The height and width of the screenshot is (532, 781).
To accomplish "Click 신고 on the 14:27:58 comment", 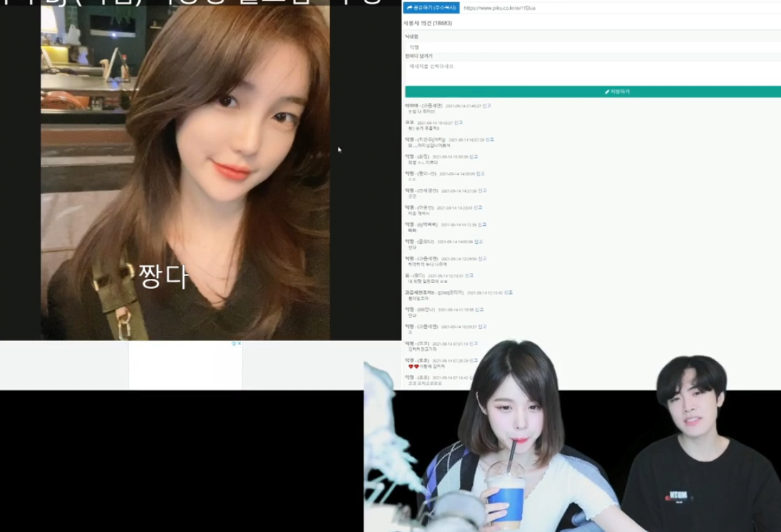I will [482, 190].
